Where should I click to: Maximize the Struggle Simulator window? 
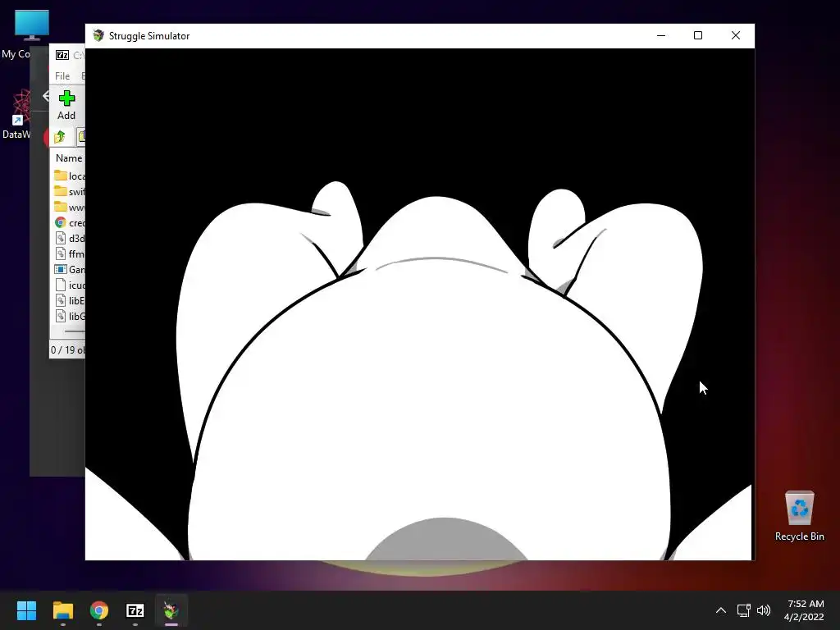[x=697, y=35]
